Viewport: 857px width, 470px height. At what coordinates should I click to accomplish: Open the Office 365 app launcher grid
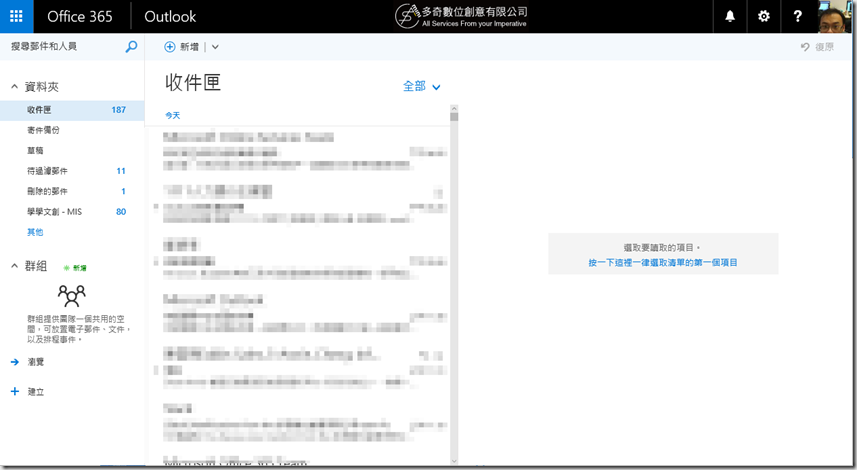click(16, 16)
